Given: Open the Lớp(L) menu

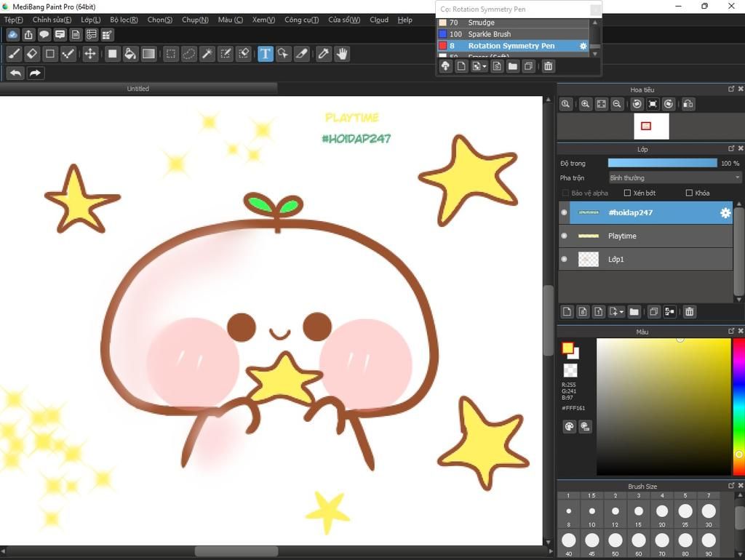Looking at the screenshot, I should (x=90, y=20).
